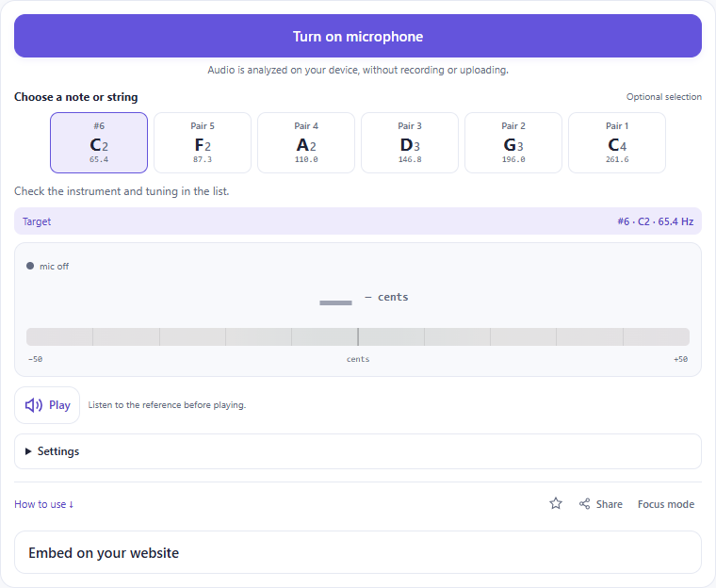Click the Optional selection label

664,97
